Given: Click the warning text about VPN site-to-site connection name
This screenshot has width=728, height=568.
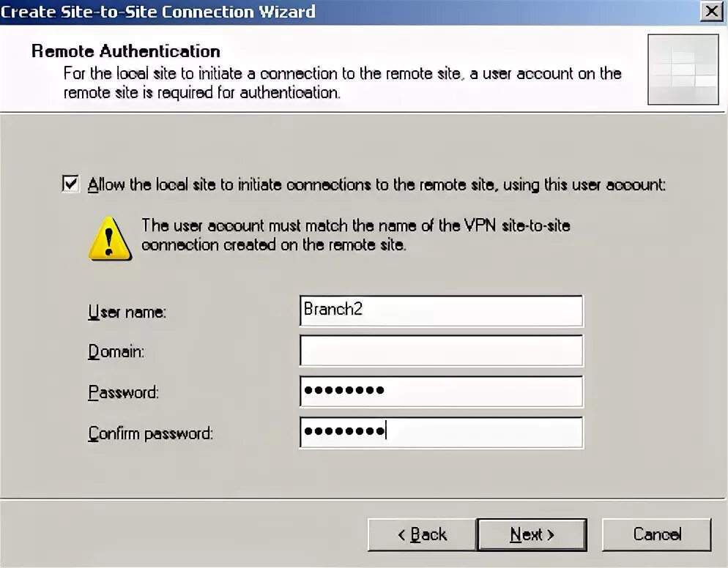Looking at the screenshot, I should (x=356, y=235).
